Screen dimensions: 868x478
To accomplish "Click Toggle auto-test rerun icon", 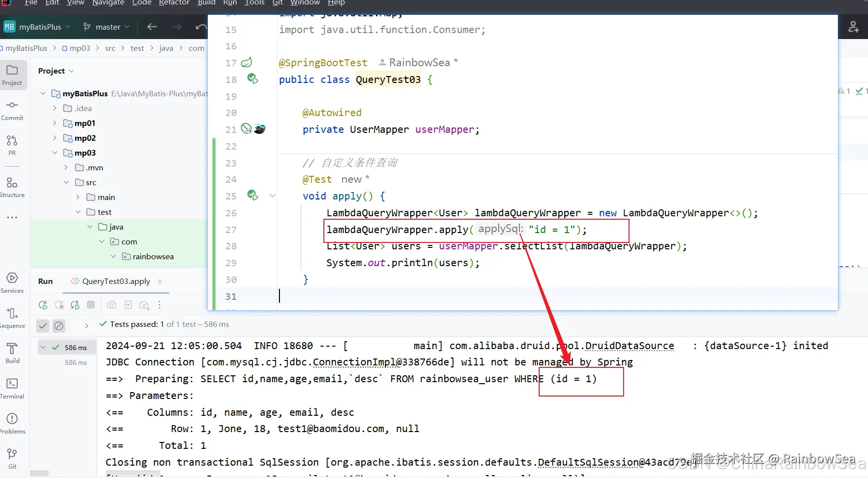I will click(x=75, y=305).
